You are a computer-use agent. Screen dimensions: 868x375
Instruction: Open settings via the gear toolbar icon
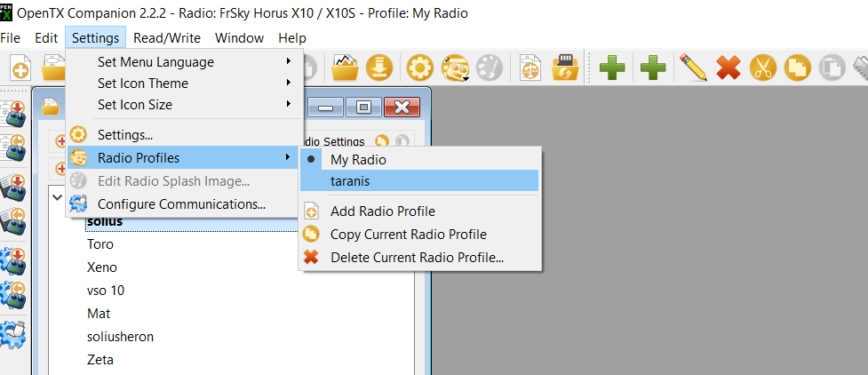(x=419, y=68)
